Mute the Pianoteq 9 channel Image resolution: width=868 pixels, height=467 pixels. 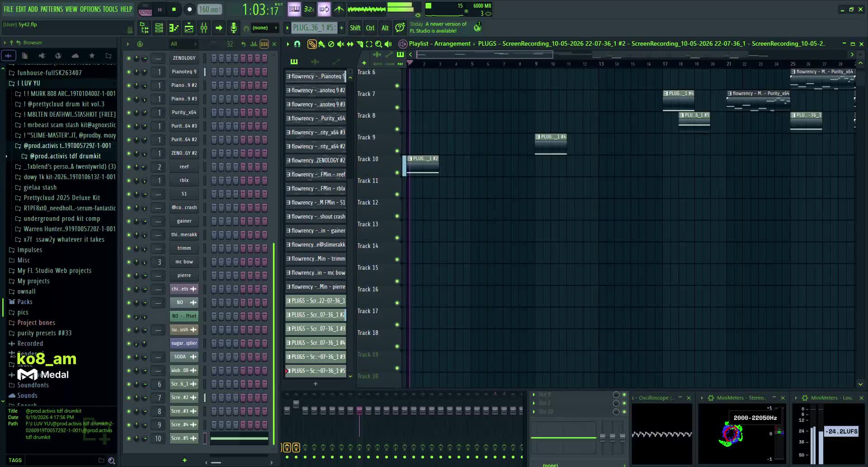click(129, 72)
